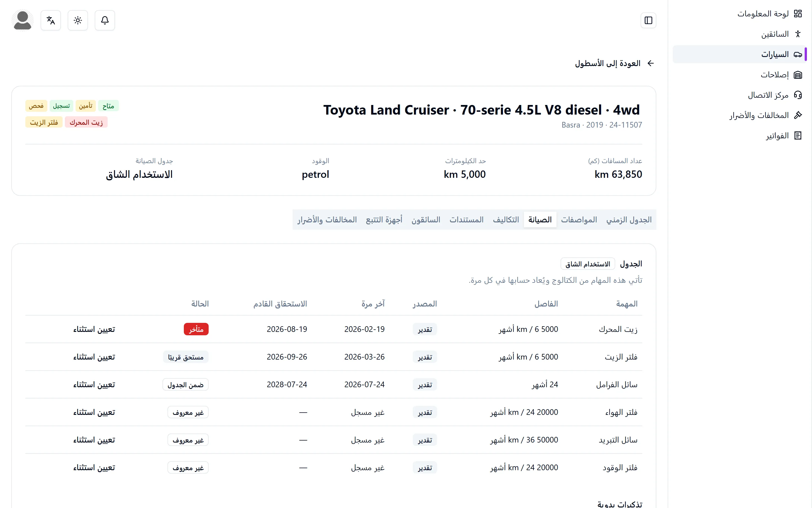The image size is (812, 508).
Task: Click the الحالة column header
Action: click(x=200, y=304)
